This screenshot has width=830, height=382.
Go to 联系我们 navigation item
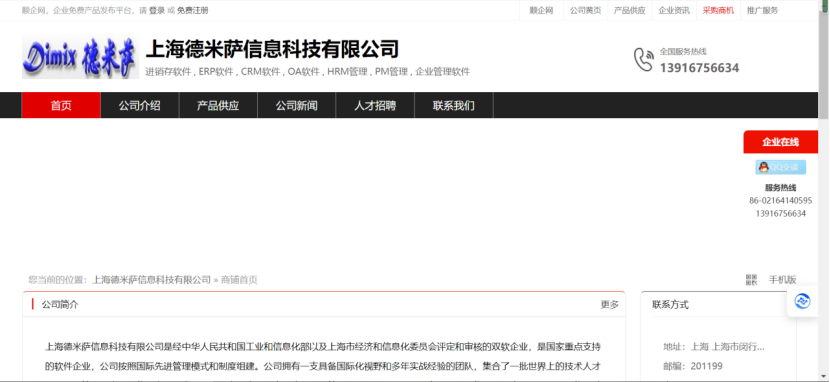tap(454, 105)
